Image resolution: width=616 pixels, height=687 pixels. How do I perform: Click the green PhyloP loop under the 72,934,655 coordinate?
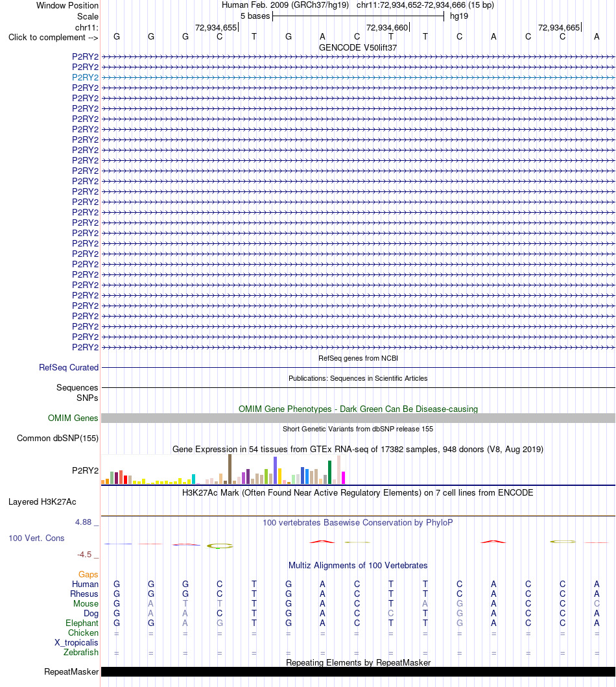tap(220, 546)
